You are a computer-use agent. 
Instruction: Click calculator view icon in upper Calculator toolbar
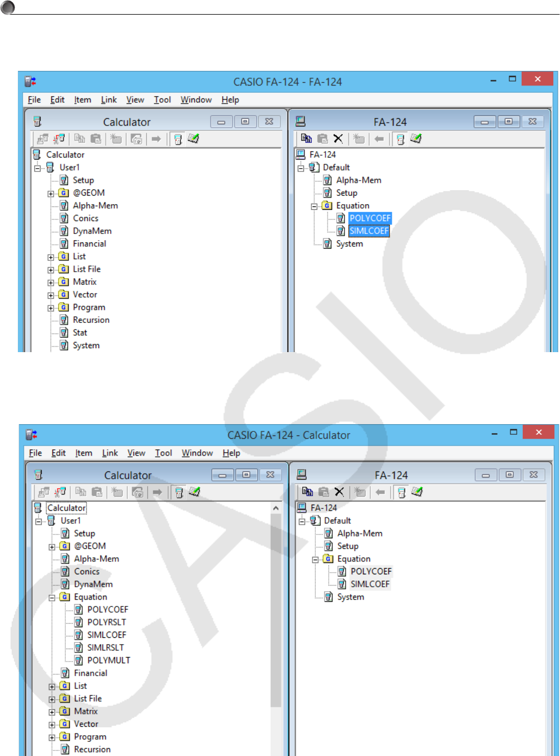point(178,139)
